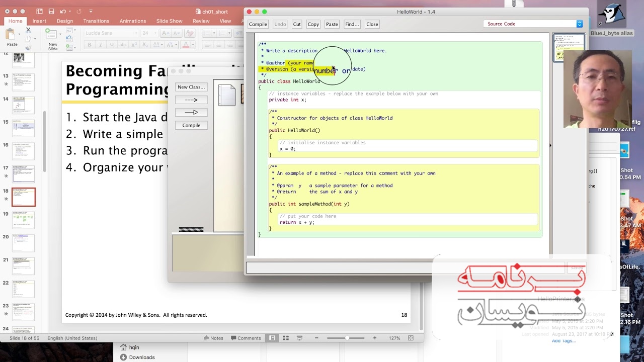Click the Save icon in PowerPoint title bar
Viewport: 644px width, 362px height.
point(51,11)
